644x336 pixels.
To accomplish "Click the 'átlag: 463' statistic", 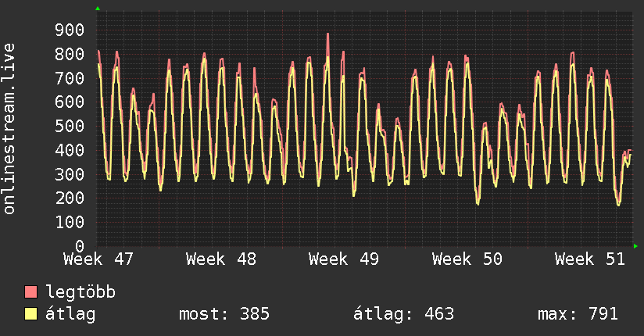I will 404,314.
